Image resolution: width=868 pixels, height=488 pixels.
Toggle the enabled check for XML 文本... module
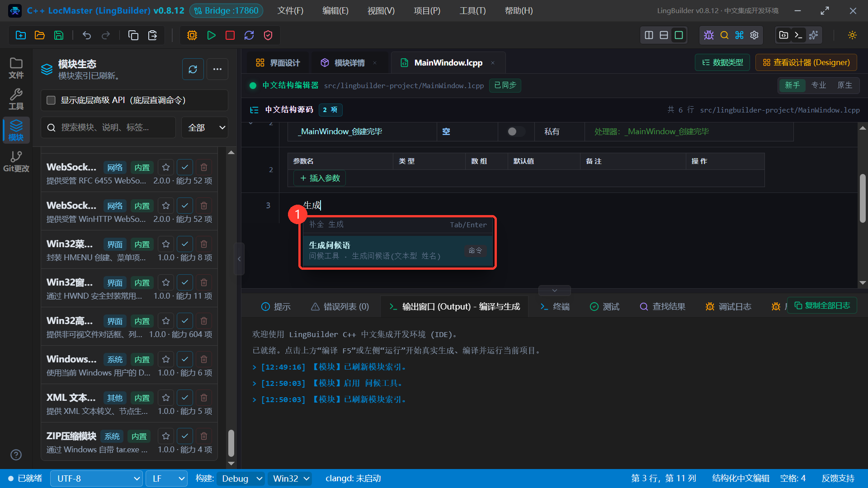coord(185,398)
